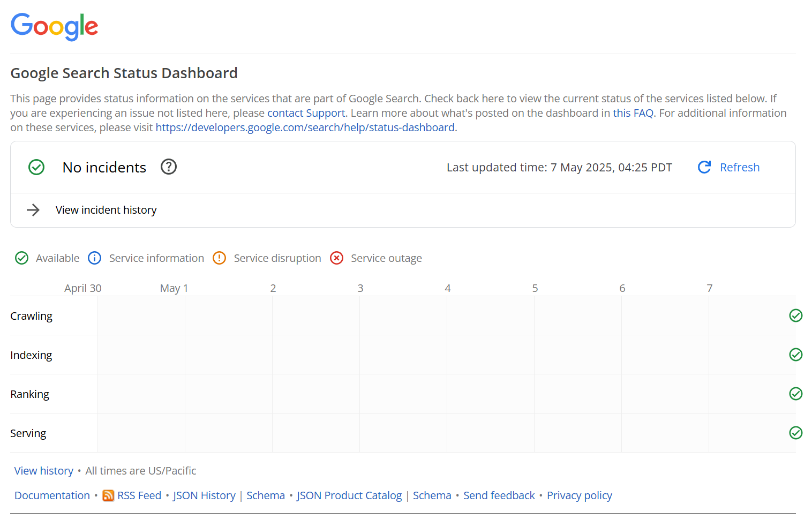Click the Last updated time text

coord(559,167)
